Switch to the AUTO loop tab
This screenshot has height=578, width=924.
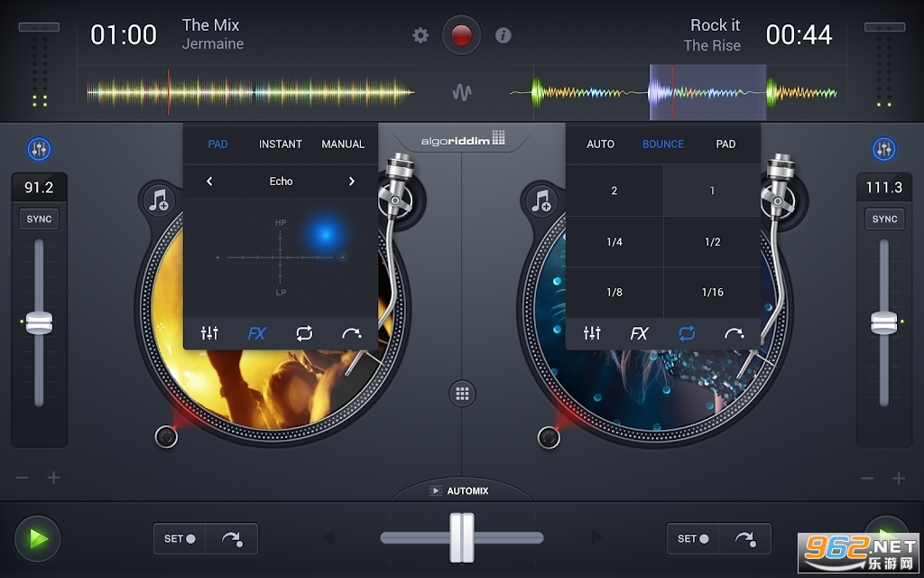click(600, 144)
